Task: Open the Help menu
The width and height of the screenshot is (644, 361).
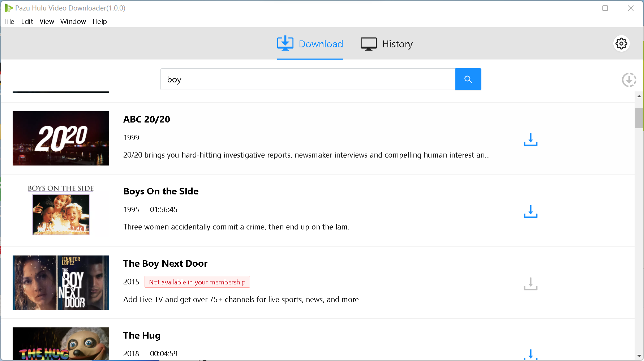Action: pyautogui.click(x=100, y=21)
